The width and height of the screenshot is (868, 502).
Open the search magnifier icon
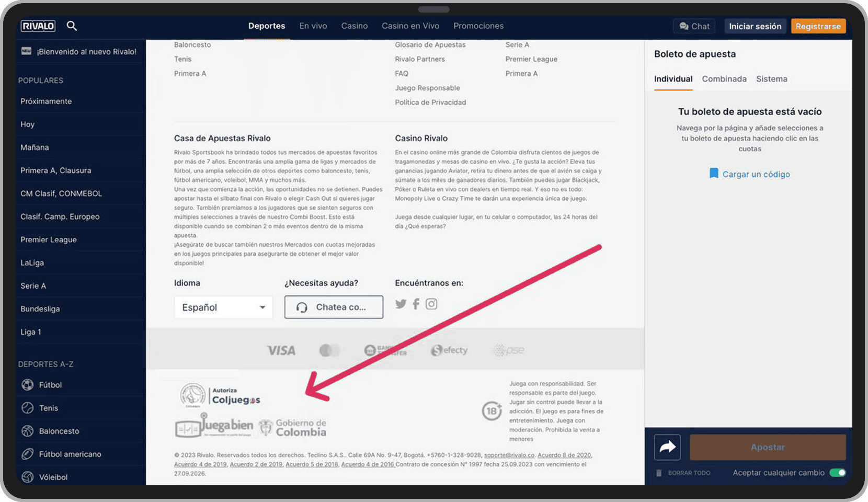tap(72, 26)
